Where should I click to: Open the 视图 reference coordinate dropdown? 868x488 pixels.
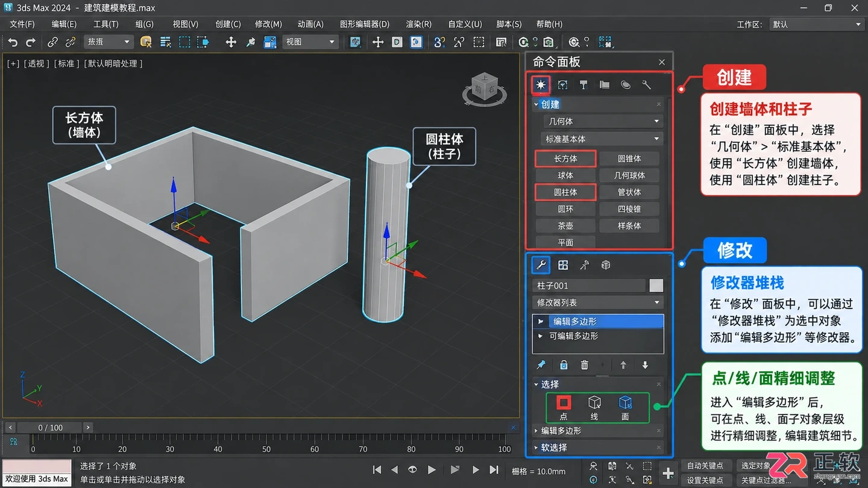click(x=310, y=42)
